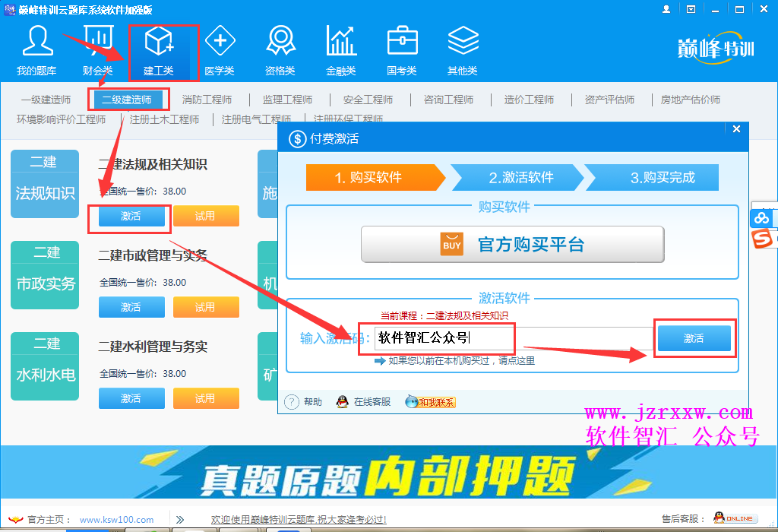Viewport: 778px width, 532px height.
Task: Open the 监理工程师 tab
Action: coord(288,100)
